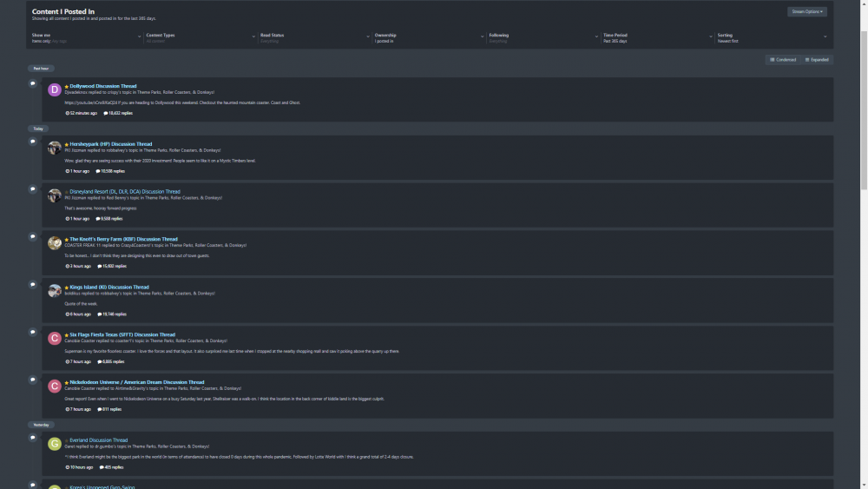Click the unread star beside Disneyland Resort thread
Viewport: 868px width, 489px height.
pyautogui.click(x=67, y=192)
